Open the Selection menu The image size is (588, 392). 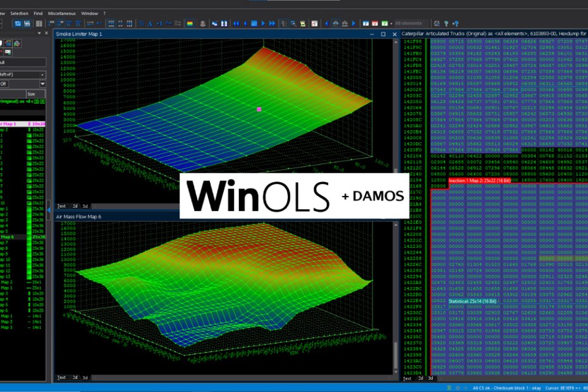click(x=19, y=13)
